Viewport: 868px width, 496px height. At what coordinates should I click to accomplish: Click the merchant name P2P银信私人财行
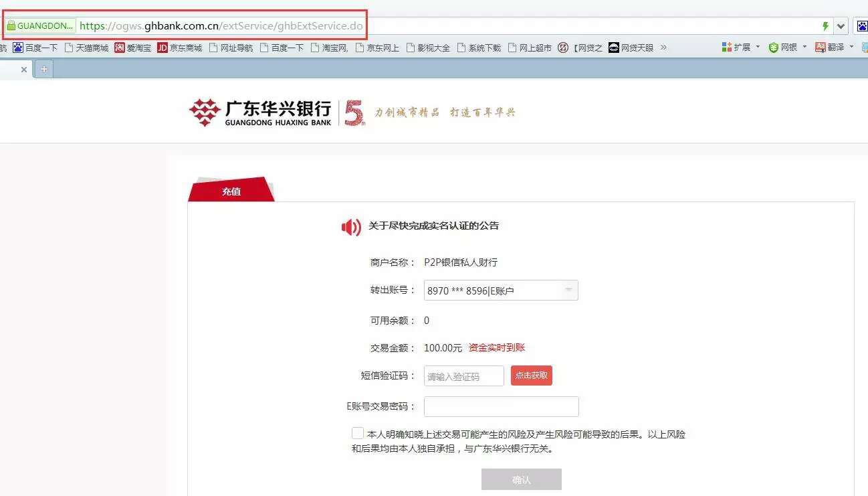tap(461, 262)
